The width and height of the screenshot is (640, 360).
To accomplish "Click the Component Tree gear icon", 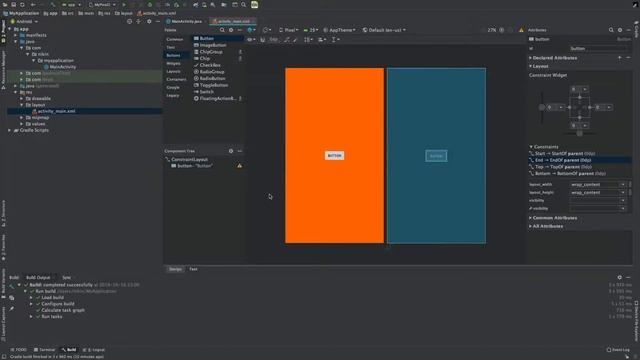I will (231, 151).
